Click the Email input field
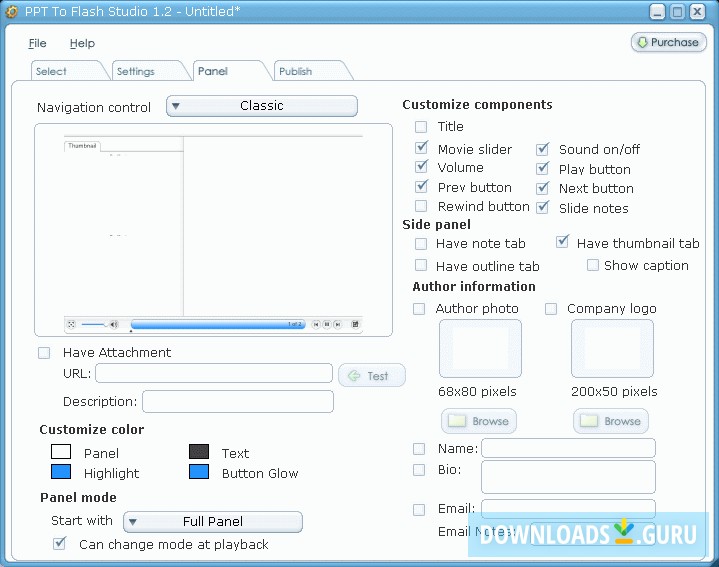Screen dimensions: 719x567 click(x=568, y=508)
